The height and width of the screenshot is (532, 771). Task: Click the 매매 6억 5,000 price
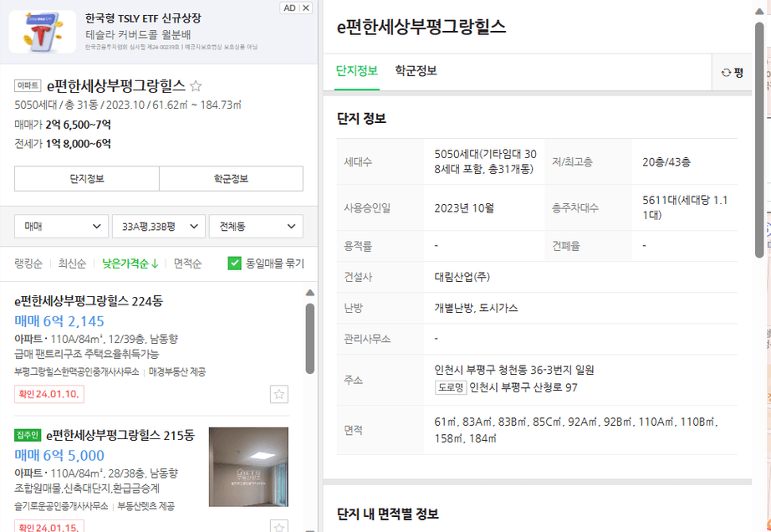click(59, 455)
